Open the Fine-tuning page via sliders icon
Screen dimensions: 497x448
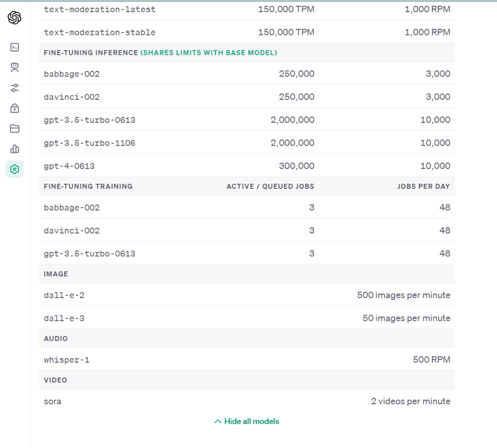point(14,88)
